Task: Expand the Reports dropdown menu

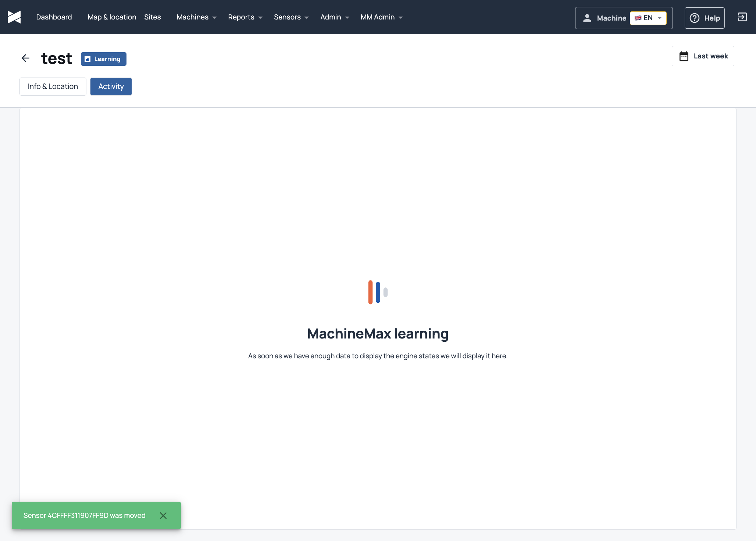Action: [x=245, y=17]
